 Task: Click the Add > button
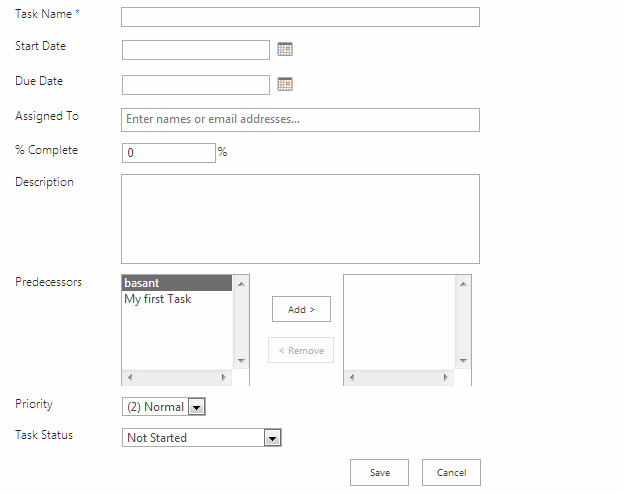(x=301, y=309)
